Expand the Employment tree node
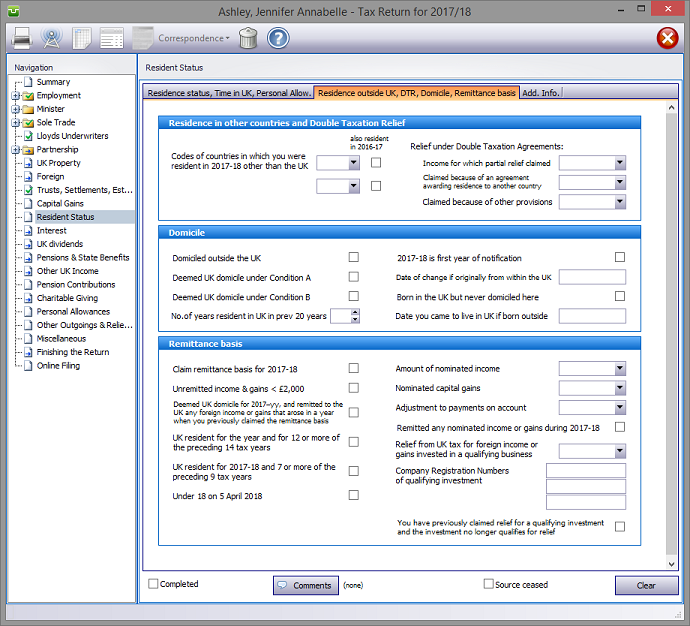Screen dimensions: 690x626 pyautogui.click(x=16, y=95)
